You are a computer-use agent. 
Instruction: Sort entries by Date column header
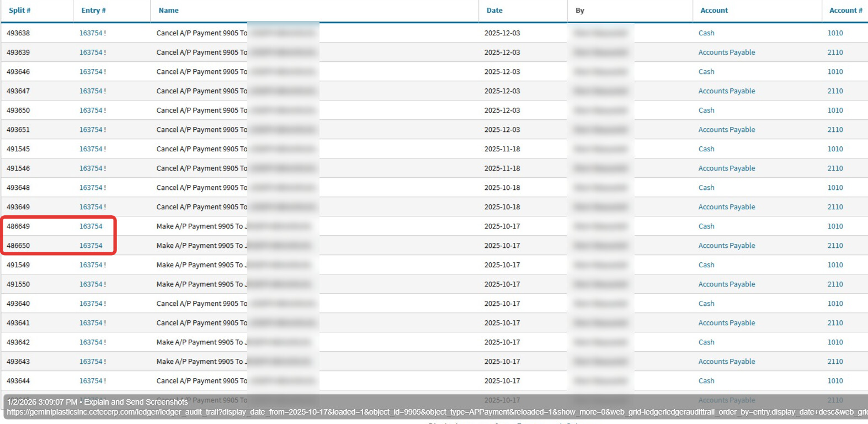tap(494, 10)
